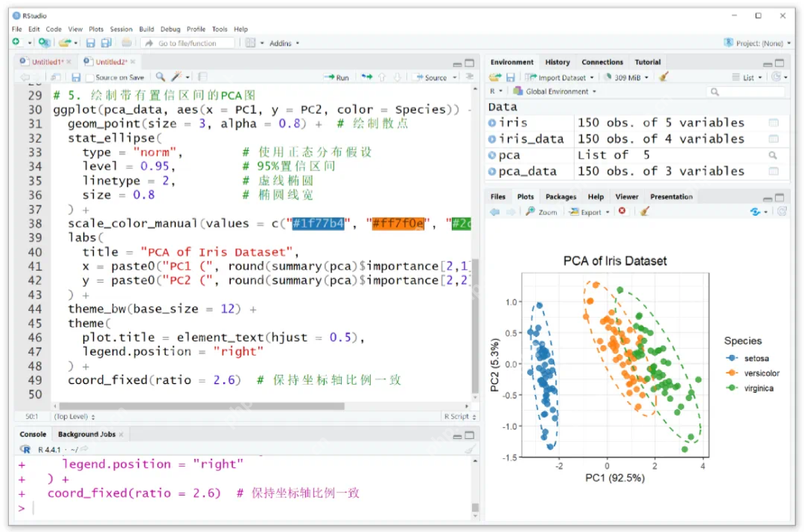Image resolution: width=804 pixels, height=532 pixels.
Task: Click the editor horizontal scrollbar
Action: coord(202,406)
